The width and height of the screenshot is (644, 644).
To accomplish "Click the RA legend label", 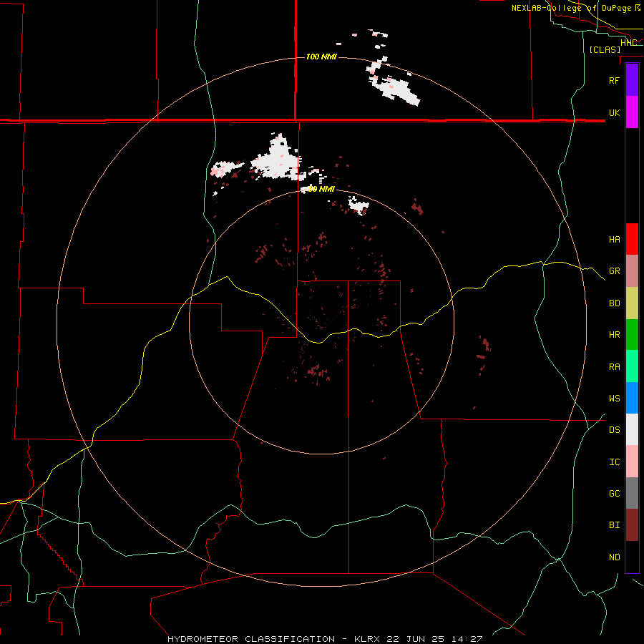I will pyautogui.click(x=614, y=367).
